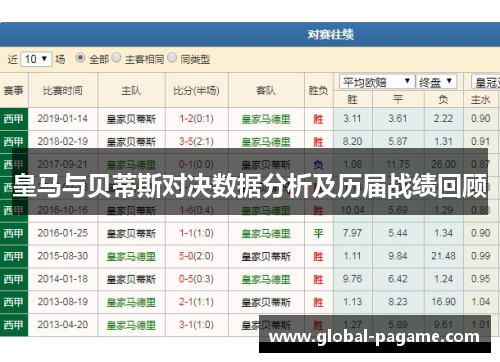This screenshot has height=362, width=500.
Task: Click home team 皇家贝蒂斯 in 2014-01-18 row
Action: pyautogui.click(x=131, y=279)
